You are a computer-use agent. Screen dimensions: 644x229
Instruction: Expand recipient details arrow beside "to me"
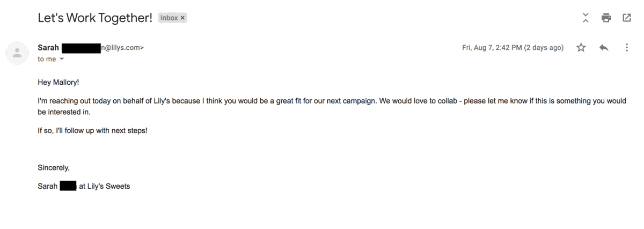[x=61, y=59]
